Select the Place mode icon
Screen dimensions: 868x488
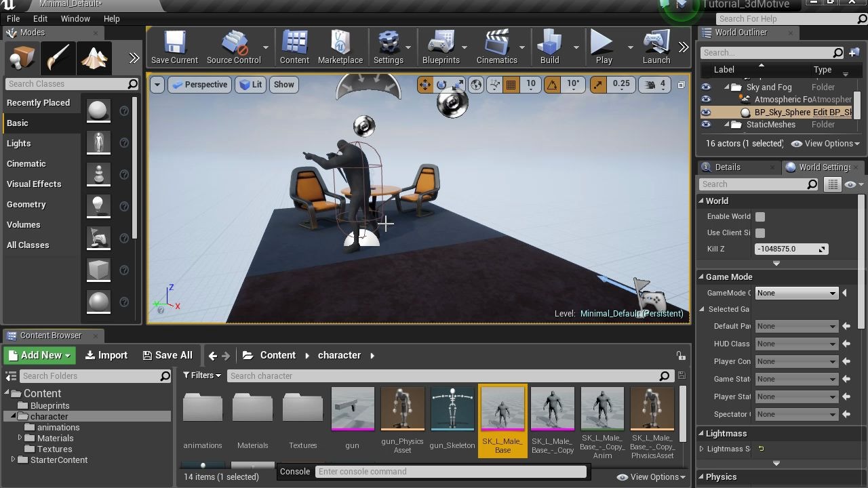pyautogui.click(x=22, y=59)
